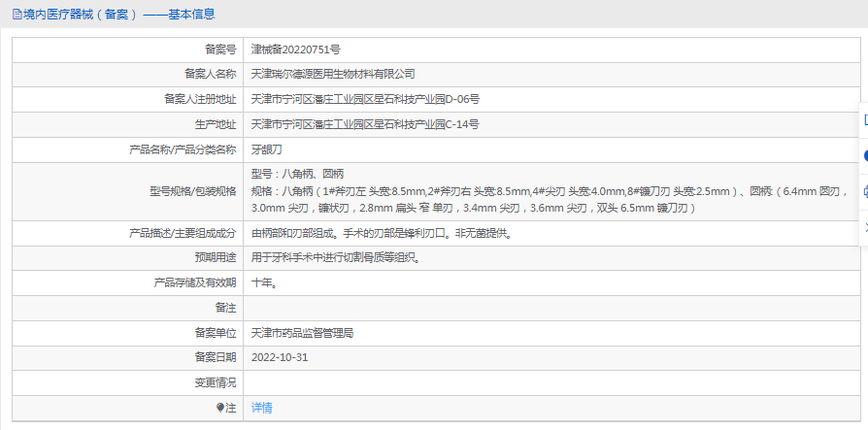
Task: Click the 备案日期 row label
Action: 216,357
